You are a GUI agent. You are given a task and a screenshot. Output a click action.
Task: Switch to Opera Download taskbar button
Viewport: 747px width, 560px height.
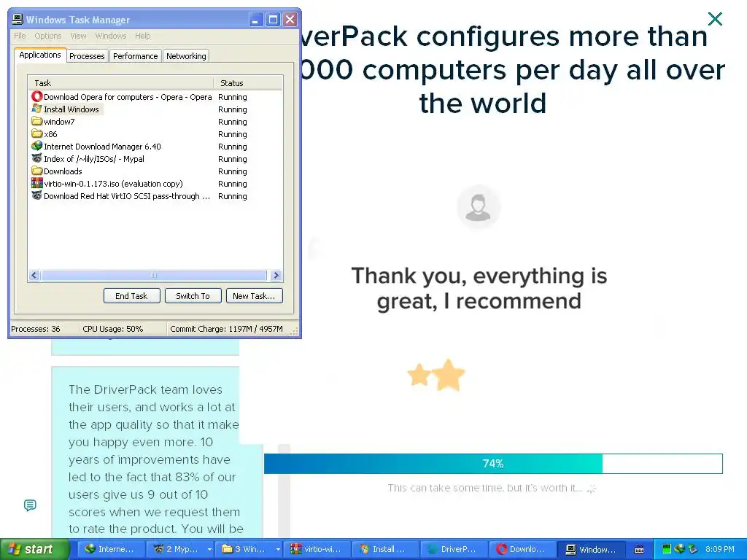[522, 549]
